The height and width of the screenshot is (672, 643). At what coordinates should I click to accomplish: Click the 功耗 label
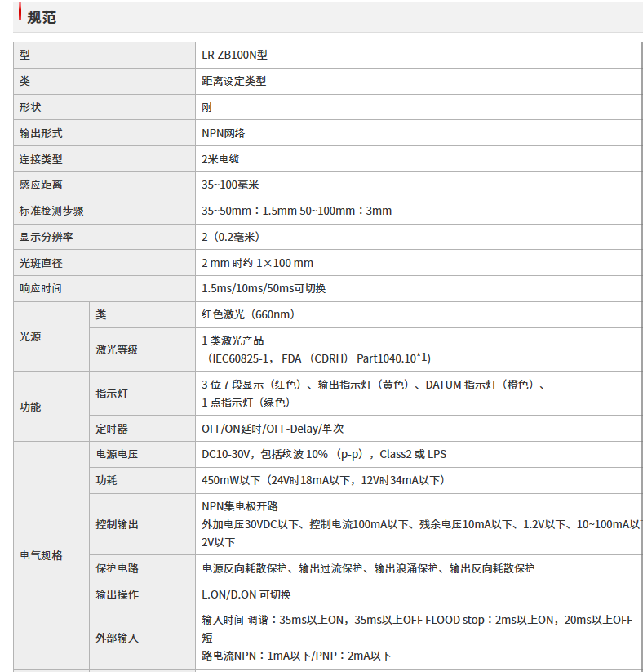point(106,480)
